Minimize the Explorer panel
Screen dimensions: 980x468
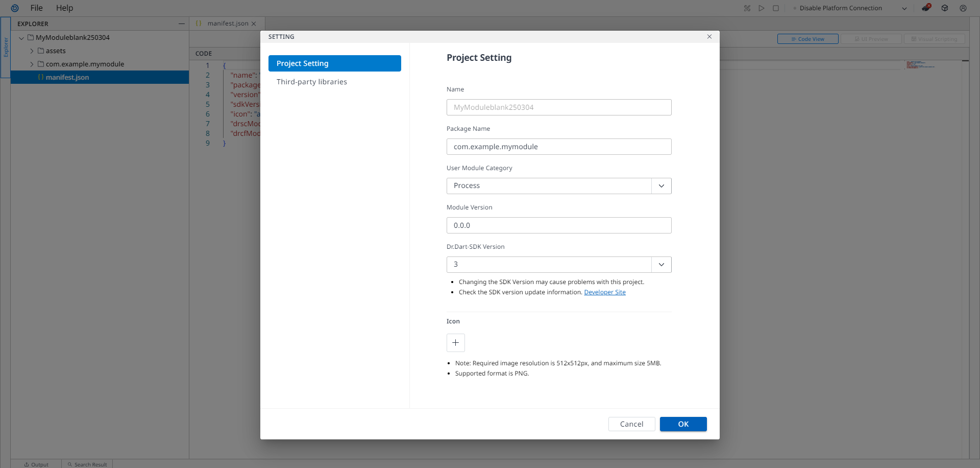181,24
